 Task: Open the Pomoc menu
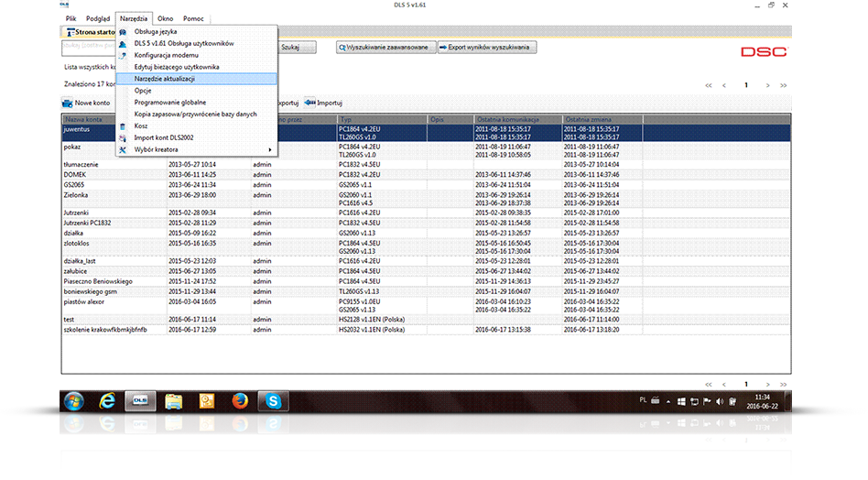pyautogui.click(x=193, y=19)
